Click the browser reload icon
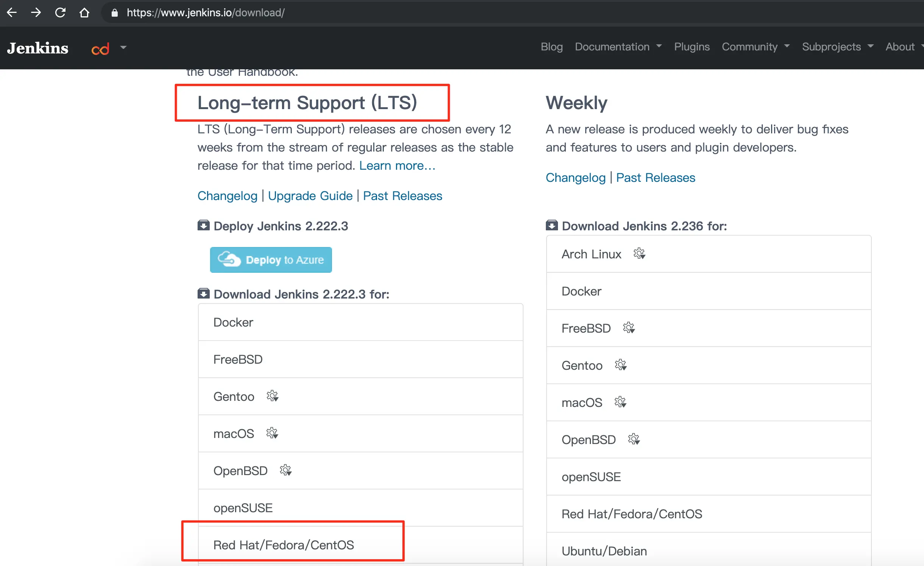Screen dimensions: 924x566 coord(60,13)
